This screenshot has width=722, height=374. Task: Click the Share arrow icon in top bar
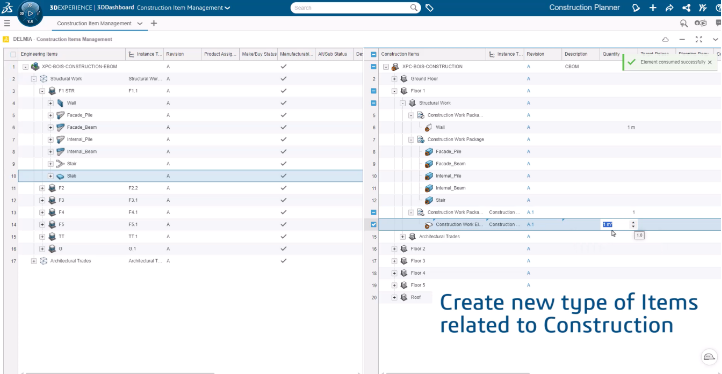tap(669, 8)
